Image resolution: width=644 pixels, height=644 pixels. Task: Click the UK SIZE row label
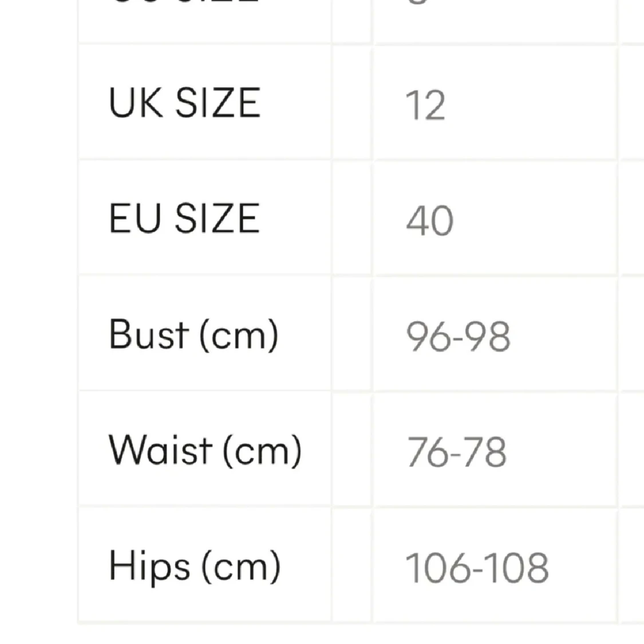click(x=184, y=103)
